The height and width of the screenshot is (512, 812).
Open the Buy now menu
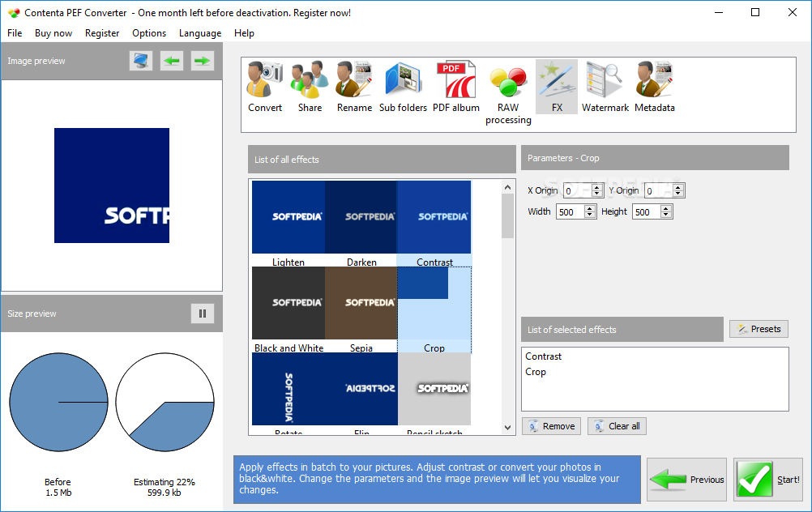coord(53,33)
